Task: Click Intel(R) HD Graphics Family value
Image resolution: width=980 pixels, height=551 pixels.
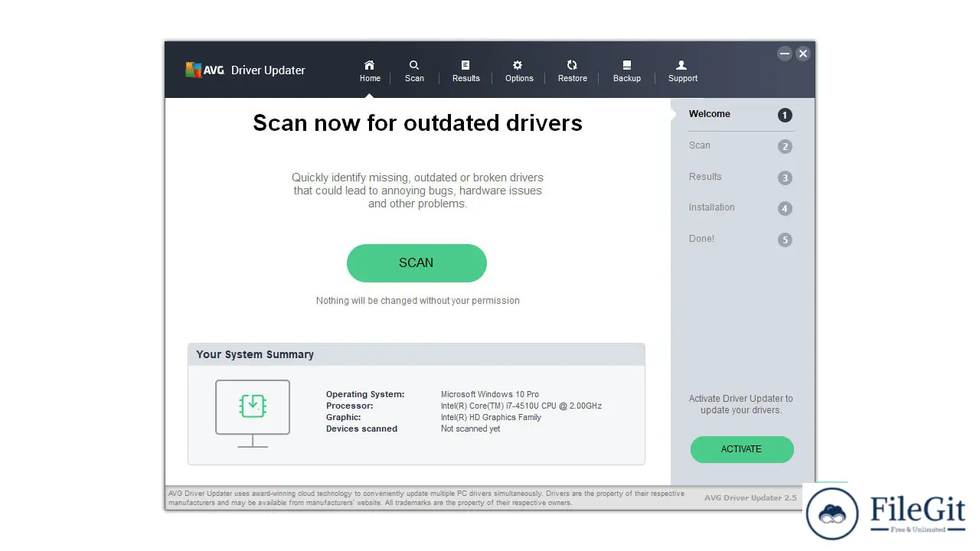Action: pos(491,417)
